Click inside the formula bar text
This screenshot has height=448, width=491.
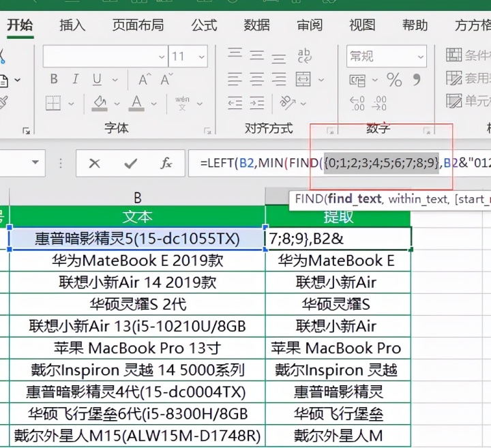click(339, 163)
